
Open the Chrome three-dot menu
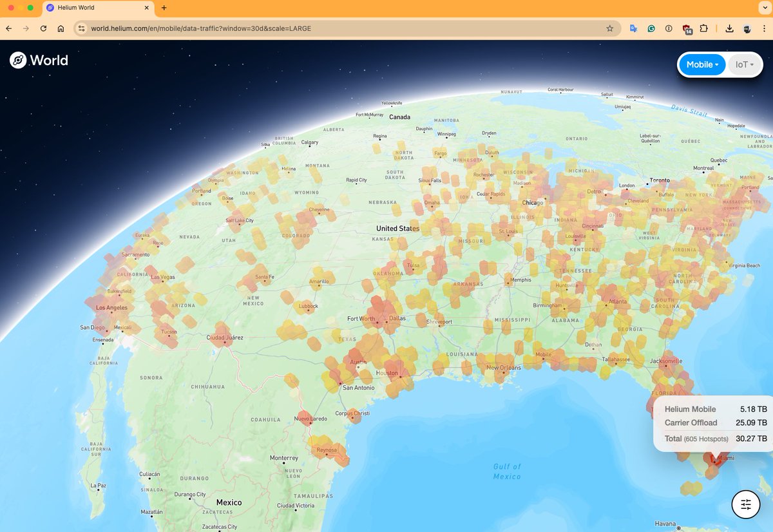tap(763, 28)
